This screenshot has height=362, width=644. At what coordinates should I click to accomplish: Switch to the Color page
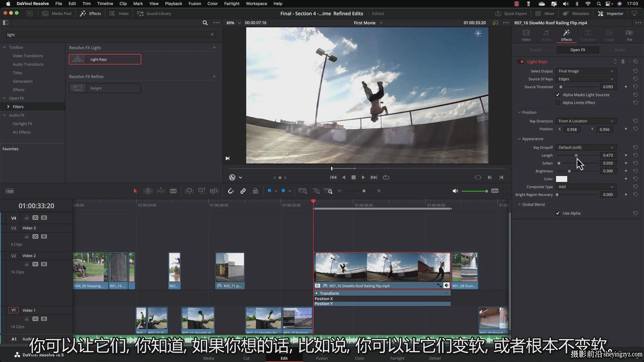pos(360,358)
